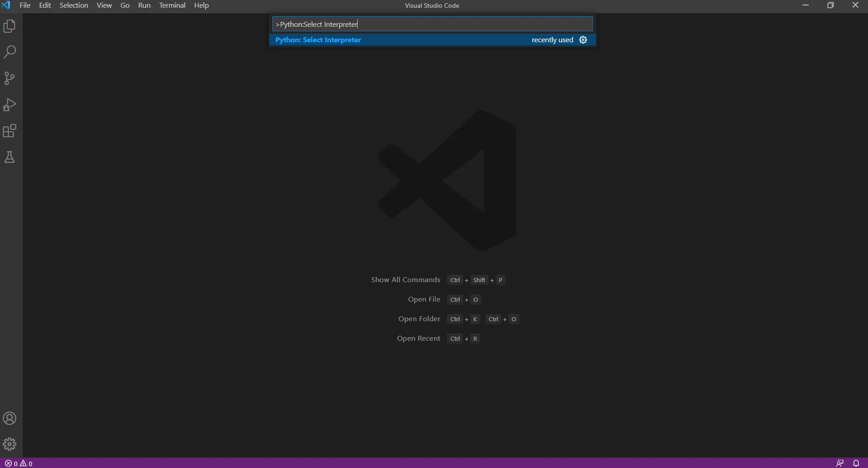Open the File menu
868x468 pixels.
click(25, 5)
